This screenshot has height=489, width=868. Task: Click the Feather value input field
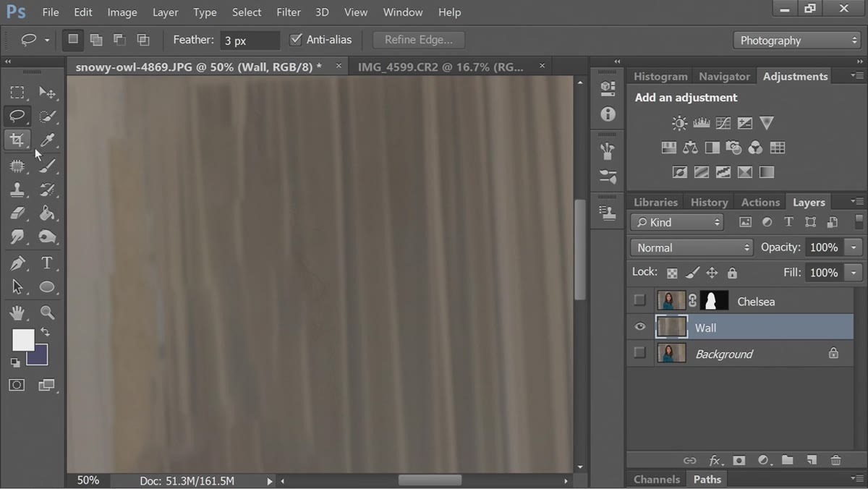250,41
